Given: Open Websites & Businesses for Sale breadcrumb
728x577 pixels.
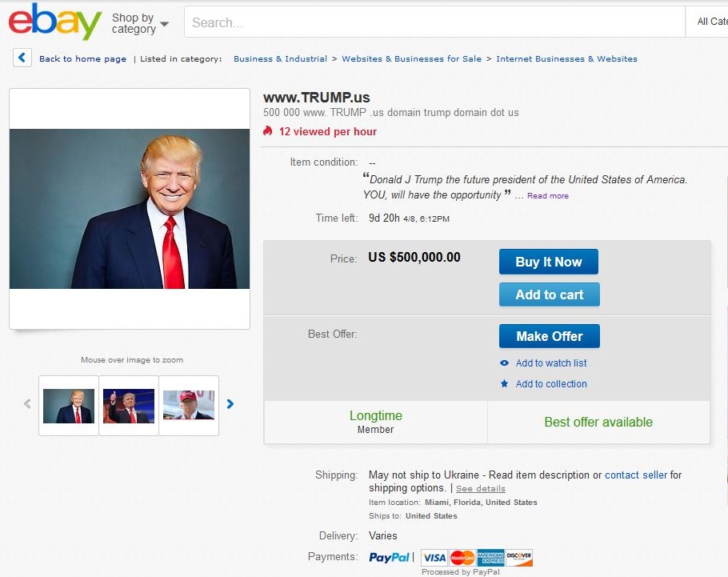Looking at the screenshot, I should point(411,58).
